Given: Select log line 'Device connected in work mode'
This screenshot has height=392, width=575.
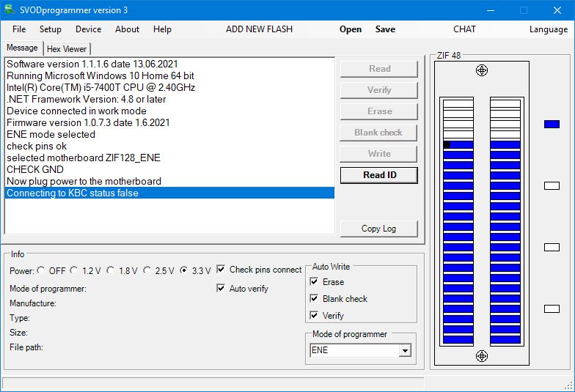Looking at the screenshot, I should tap(169, 111).
